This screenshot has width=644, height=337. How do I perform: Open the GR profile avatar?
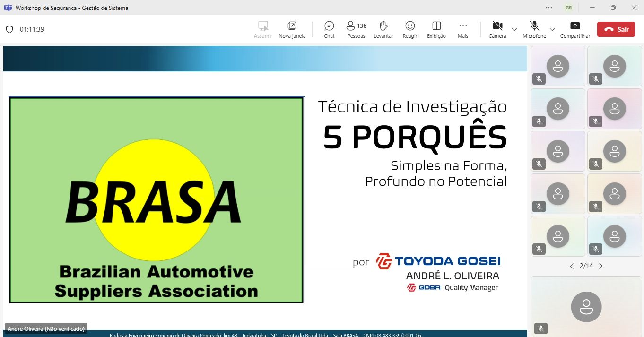coord(569,8)
